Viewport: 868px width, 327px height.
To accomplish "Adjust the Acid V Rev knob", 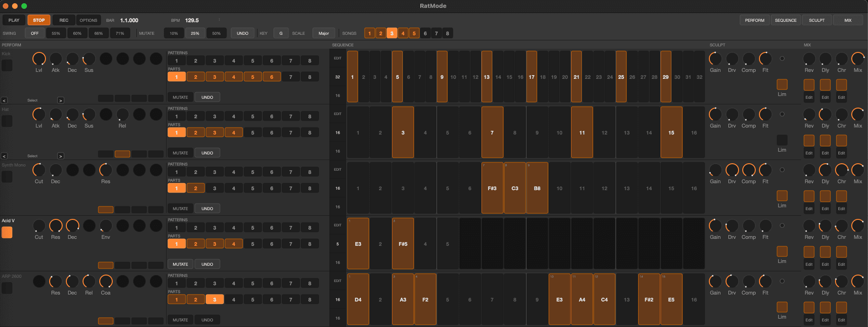I will pyautogui.click(x=809, y=226).
